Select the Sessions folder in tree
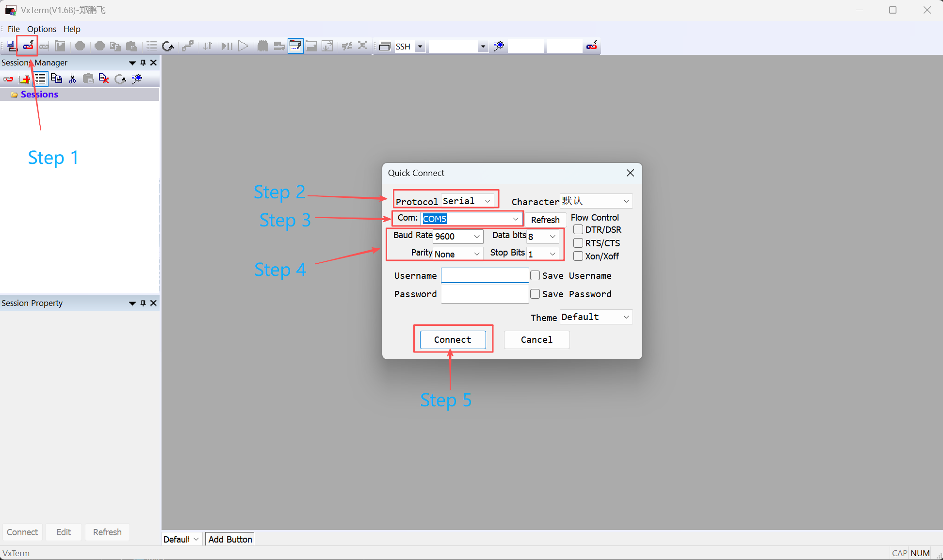This screenshot has width=943, height=560. 39,94
